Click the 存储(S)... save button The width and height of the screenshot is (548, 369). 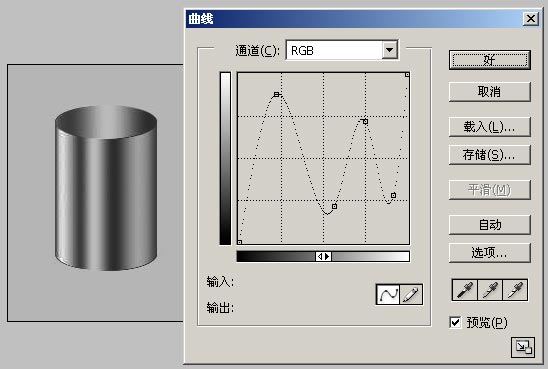point(490,155)
